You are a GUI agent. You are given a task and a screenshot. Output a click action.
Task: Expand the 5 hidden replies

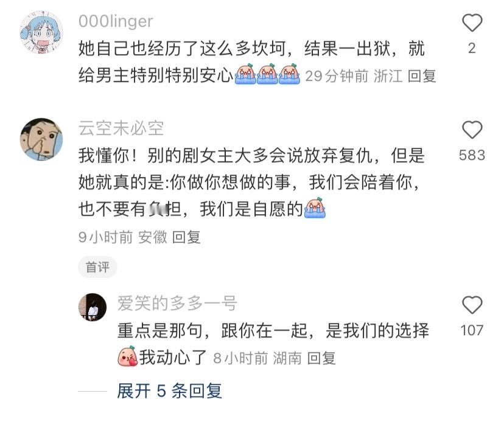point(169,391)
